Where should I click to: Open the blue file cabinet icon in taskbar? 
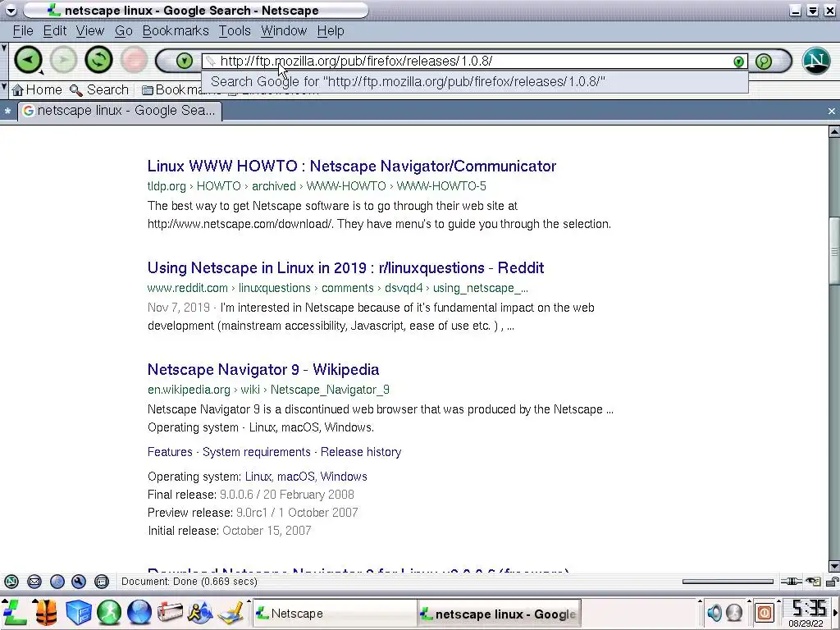78,612
